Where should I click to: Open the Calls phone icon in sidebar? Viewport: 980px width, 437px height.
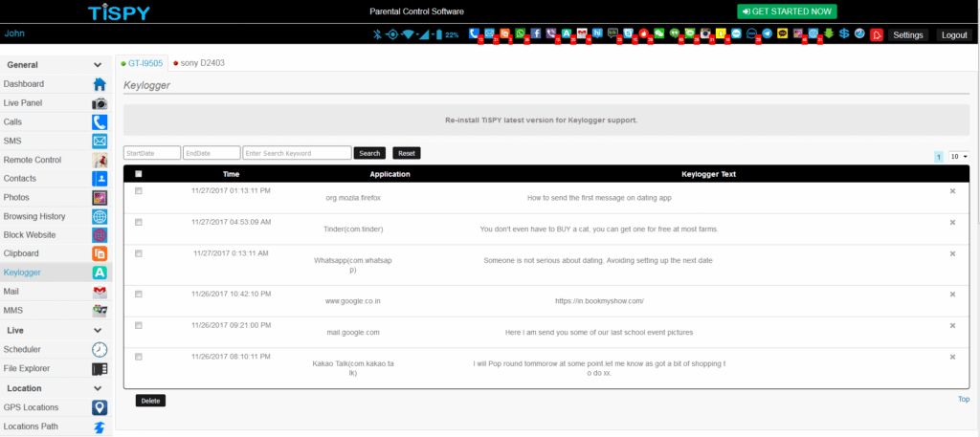coord(100,122)
